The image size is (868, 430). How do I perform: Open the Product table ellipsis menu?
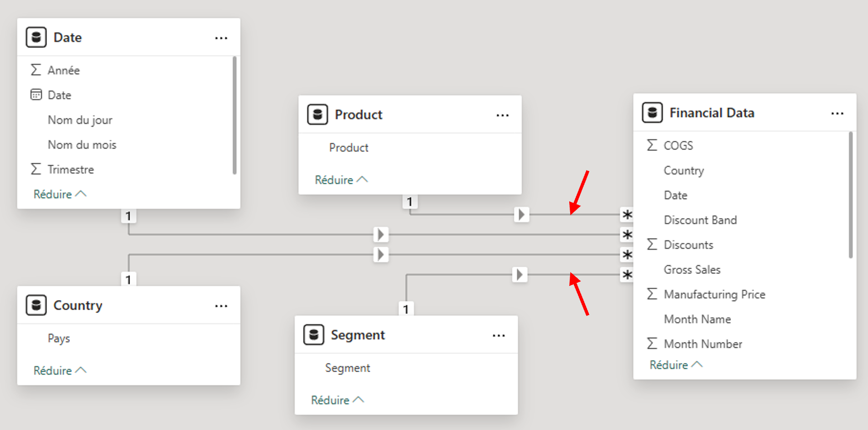(502, 115)
